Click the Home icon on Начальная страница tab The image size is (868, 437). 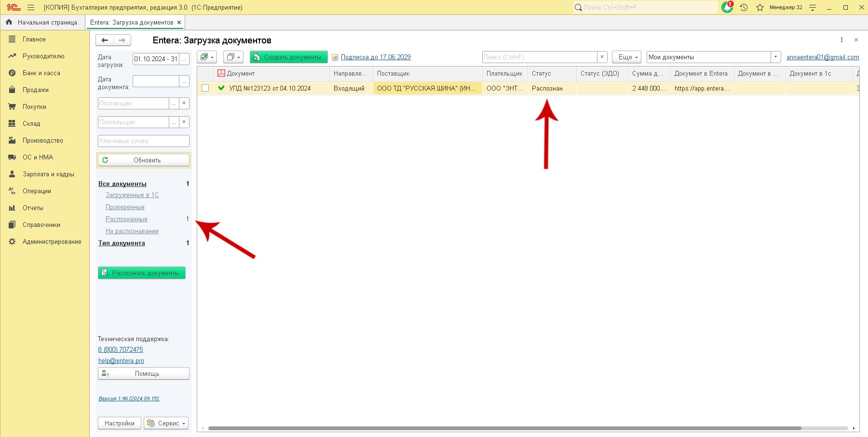pos(9,22)
